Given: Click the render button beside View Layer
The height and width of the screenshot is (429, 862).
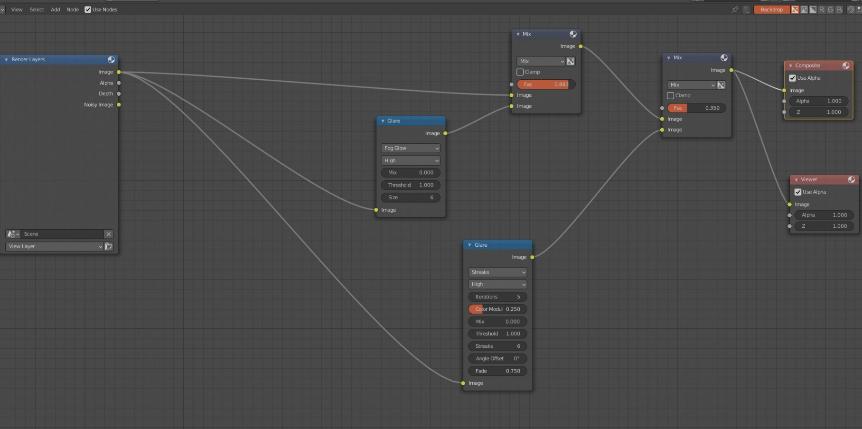Looking at the screenshot, I should (109, 246).
